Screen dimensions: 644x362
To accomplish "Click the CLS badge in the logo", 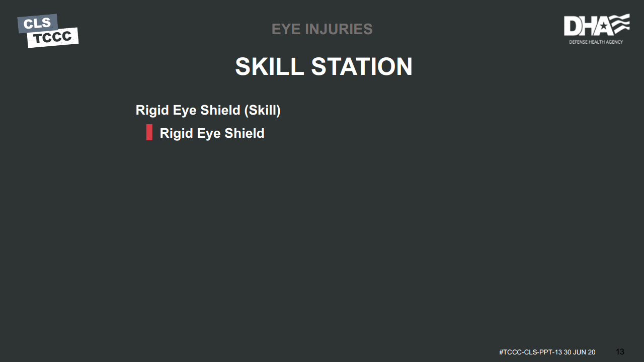I will pos(37,23).
